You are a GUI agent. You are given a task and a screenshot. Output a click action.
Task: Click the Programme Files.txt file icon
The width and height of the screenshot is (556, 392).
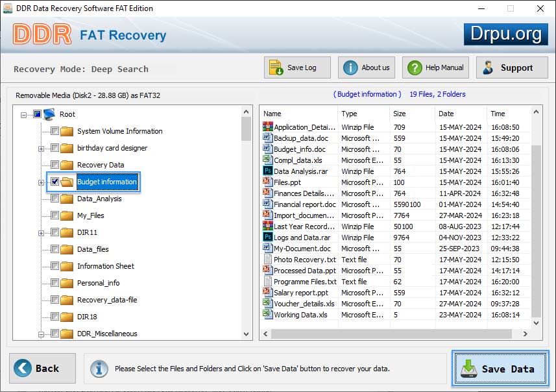pyautogui.click(x=268, y=281)
